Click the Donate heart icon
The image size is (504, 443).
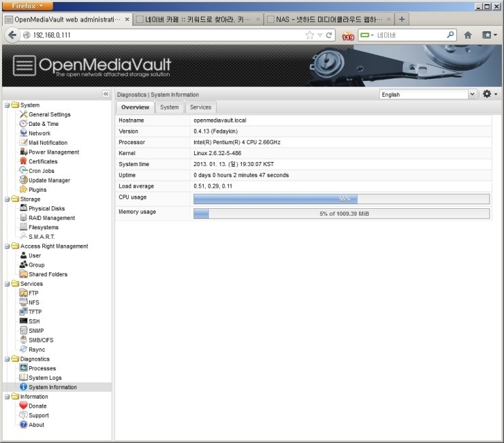pyautogui.click(x=23, y=406)
